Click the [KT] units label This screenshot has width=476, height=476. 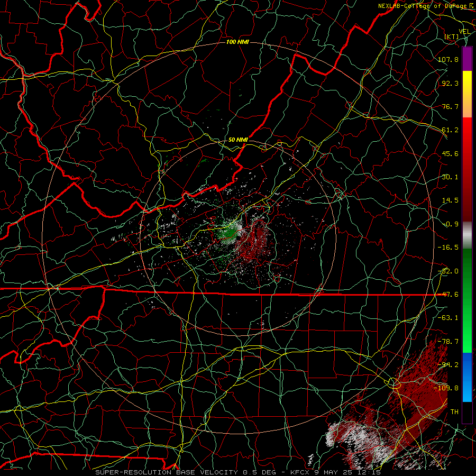click(x=452, y=36)
